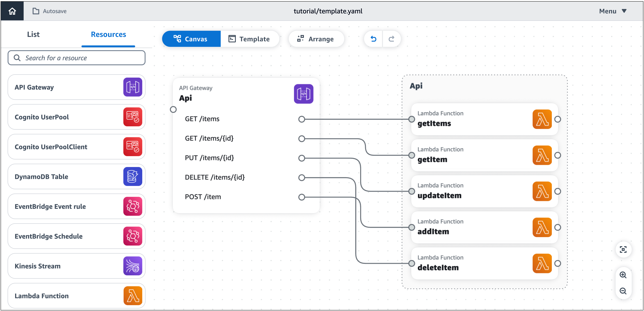Click the EventBridge Event rule icon
Viewport: 644px width, 311px height.
pos(132,206)
